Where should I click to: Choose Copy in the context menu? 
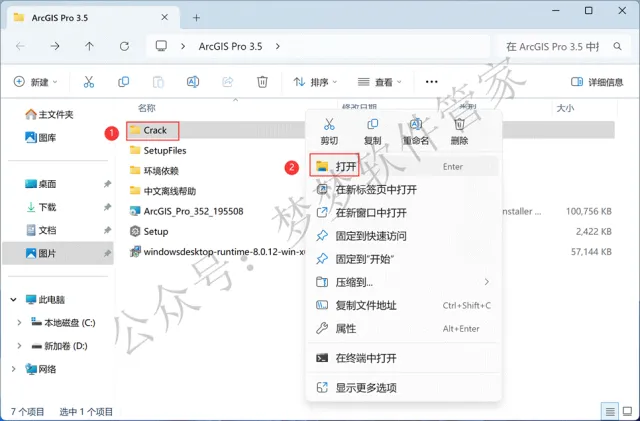pyautogui.click(x=372, y=131)
